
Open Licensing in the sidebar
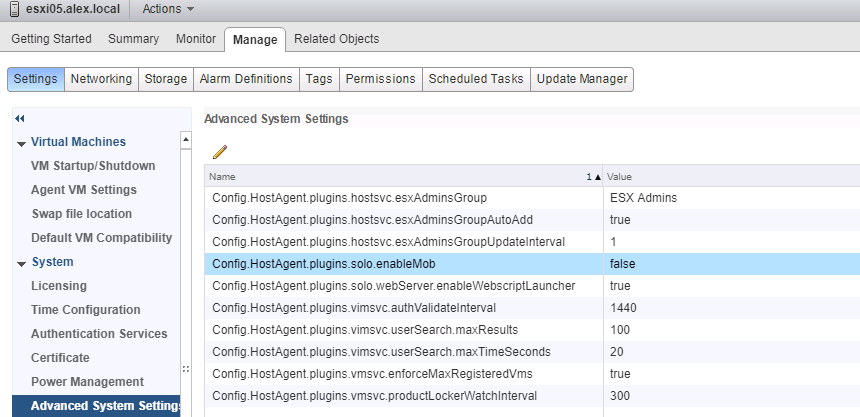tap(59, 286)
